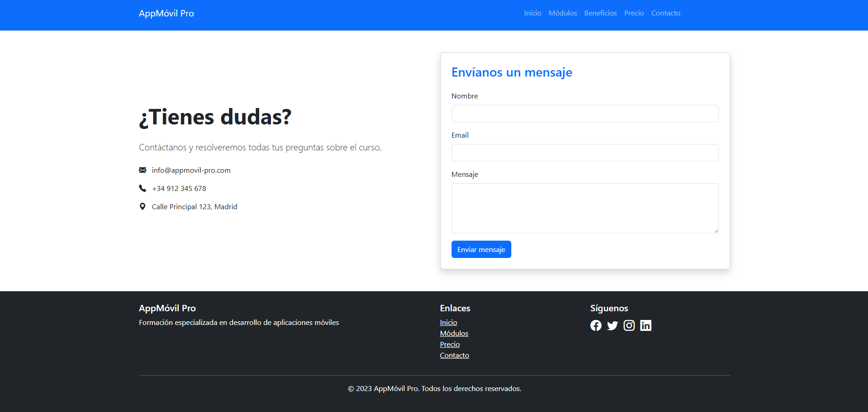868x412 pixels.
Task: Click the phone icon beside +34 912 345 678
Action: point(143,188)
